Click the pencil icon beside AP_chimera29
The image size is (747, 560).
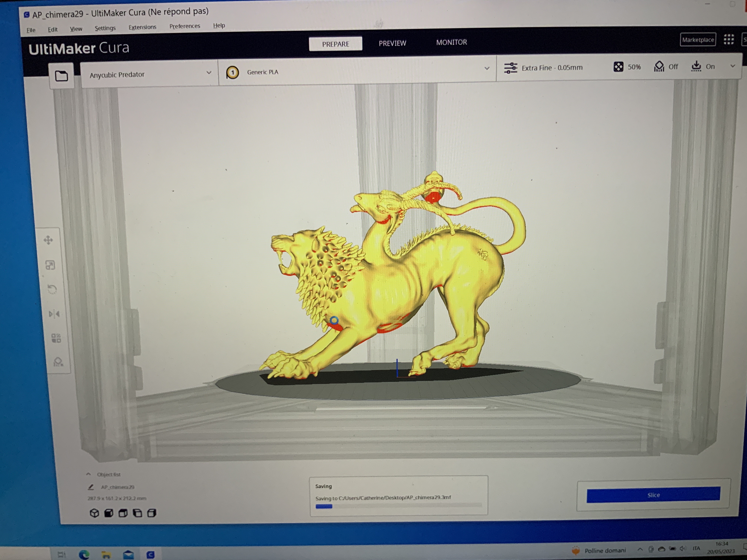click(x=91, y=487)
